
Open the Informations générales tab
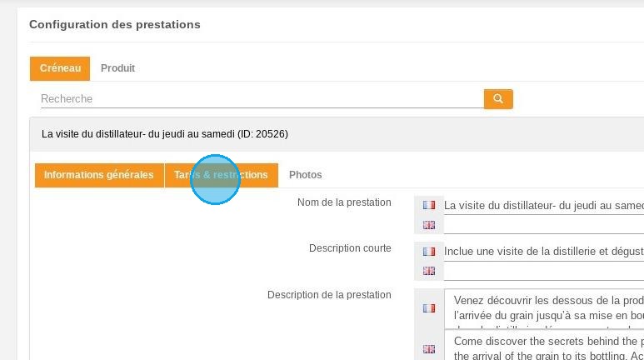click(x=99, y=175)
